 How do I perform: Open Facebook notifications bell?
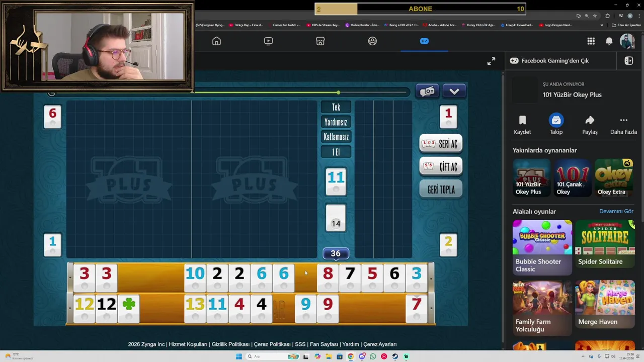[x=609, y=41]
